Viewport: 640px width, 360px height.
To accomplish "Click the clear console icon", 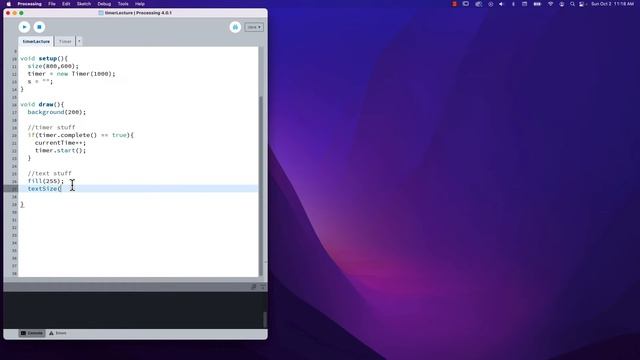I will pyautogui.click(x=262, y=287).
